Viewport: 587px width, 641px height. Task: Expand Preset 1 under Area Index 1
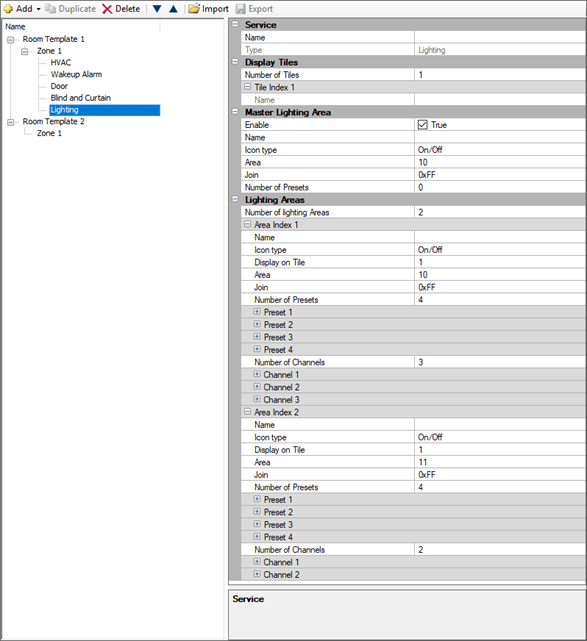click(257, 312)
